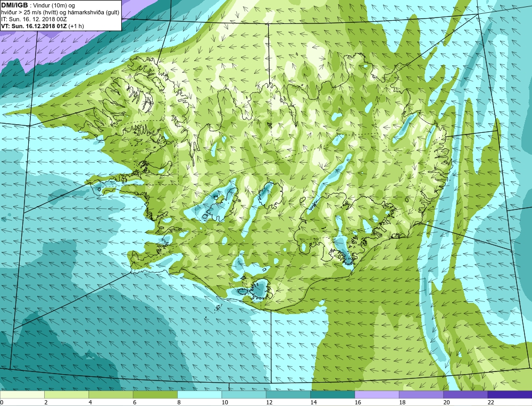Click the legend scale label '6'
Screen dimensions: 532x406
click(x=135, y=402)
